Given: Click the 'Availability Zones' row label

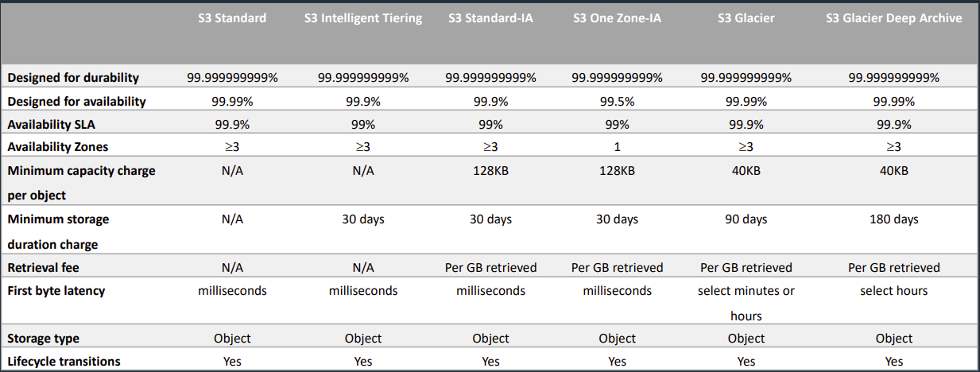Looking at the screenshot, I should coord(58,147).
